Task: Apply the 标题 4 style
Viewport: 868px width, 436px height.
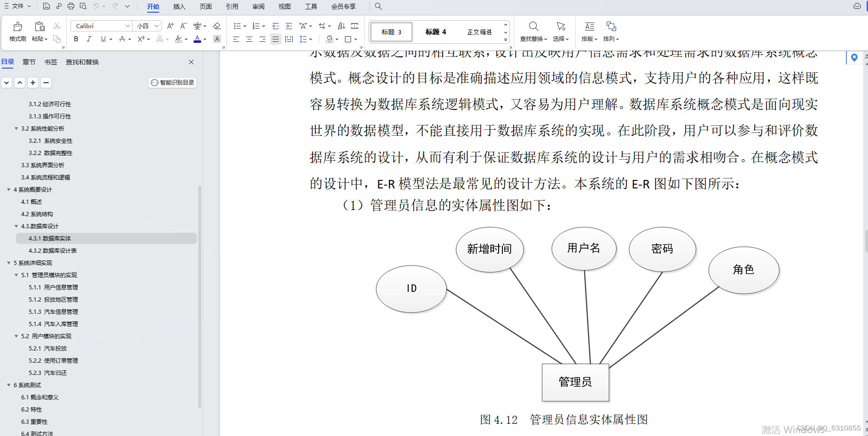Action: (436, 32)
